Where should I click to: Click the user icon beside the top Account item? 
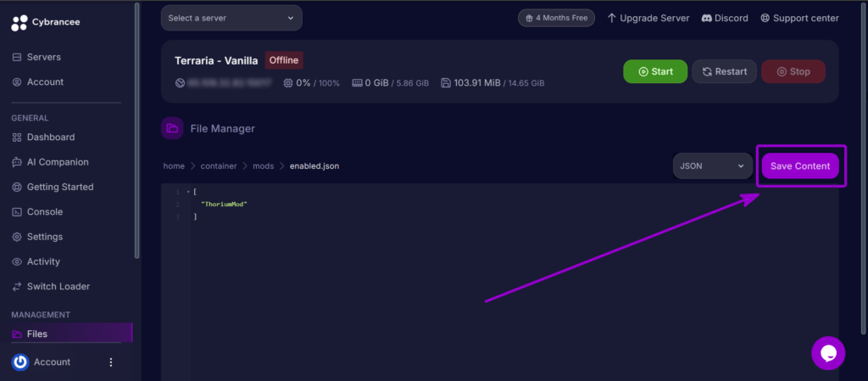coord(17,82)
